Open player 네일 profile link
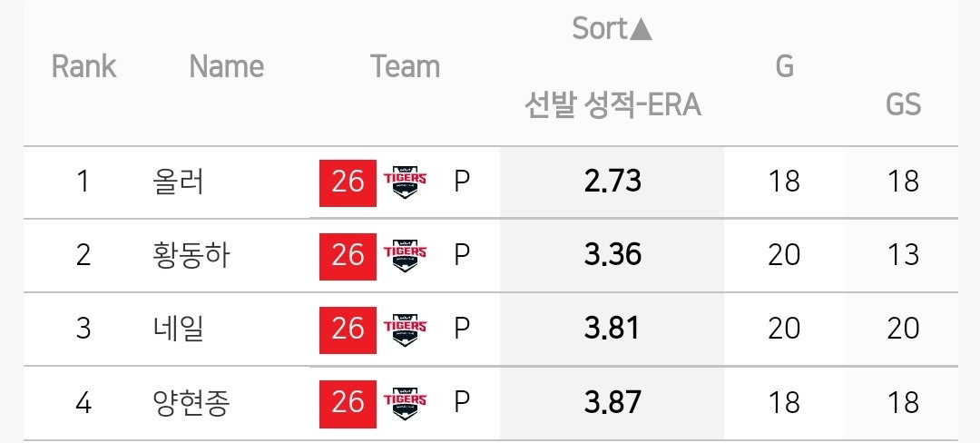 [178, 330]
